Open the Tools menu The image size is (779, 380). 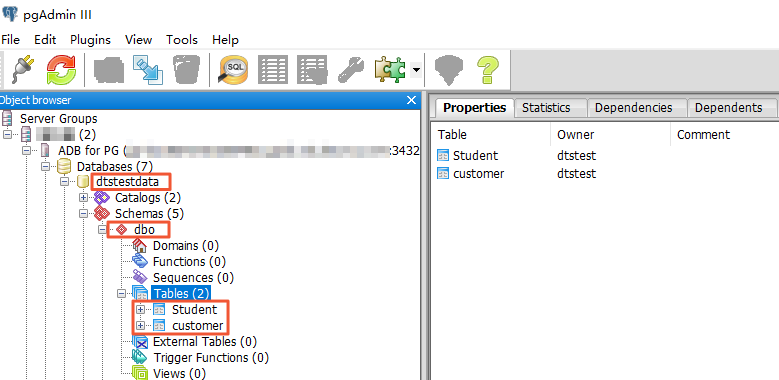(x=182, y=40)
